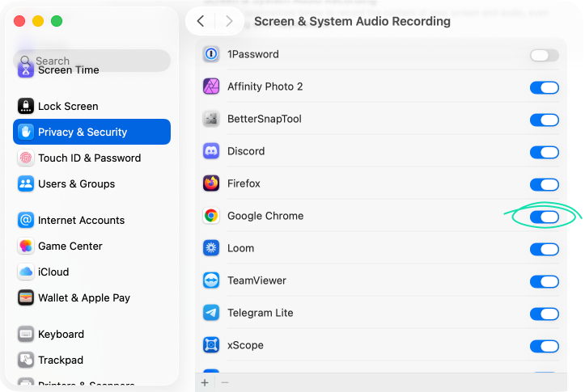
Task: Go back with the left chevron
Action: (x=201, y=21)
